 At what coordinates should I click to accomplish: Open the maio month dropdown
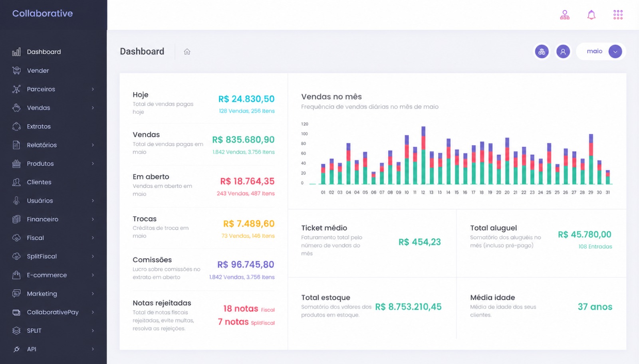(601, 51)
